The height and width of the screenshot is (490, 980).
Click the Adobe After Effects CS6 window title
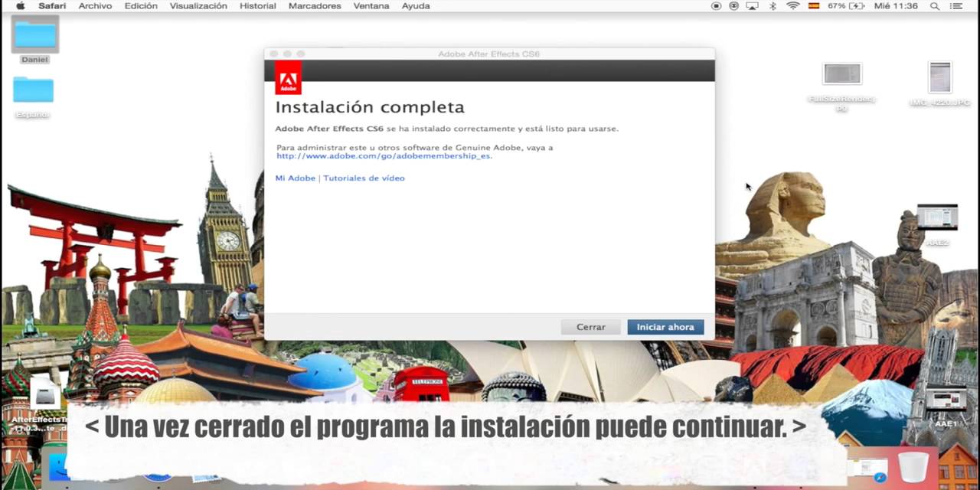coord(488,54)
